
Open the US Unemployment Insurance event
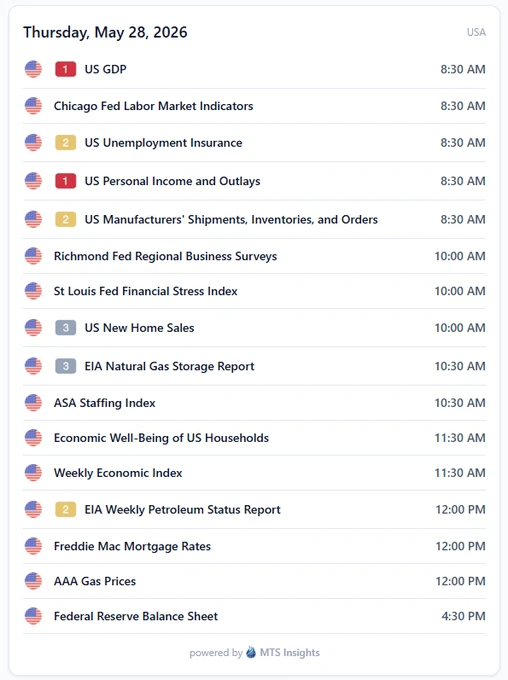(163, 143)
